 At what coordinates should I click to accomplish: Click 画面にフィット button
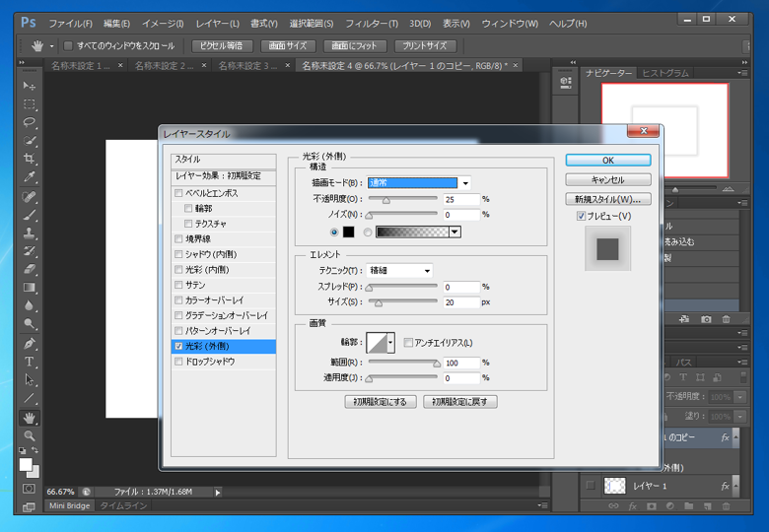click(x=355, y=46)
